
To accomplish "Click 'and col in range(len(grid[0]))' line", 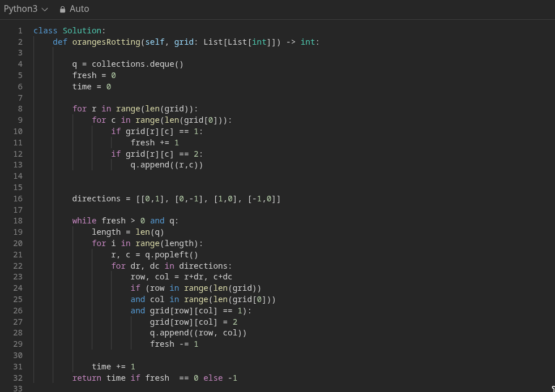I will (x=203, y=300).
